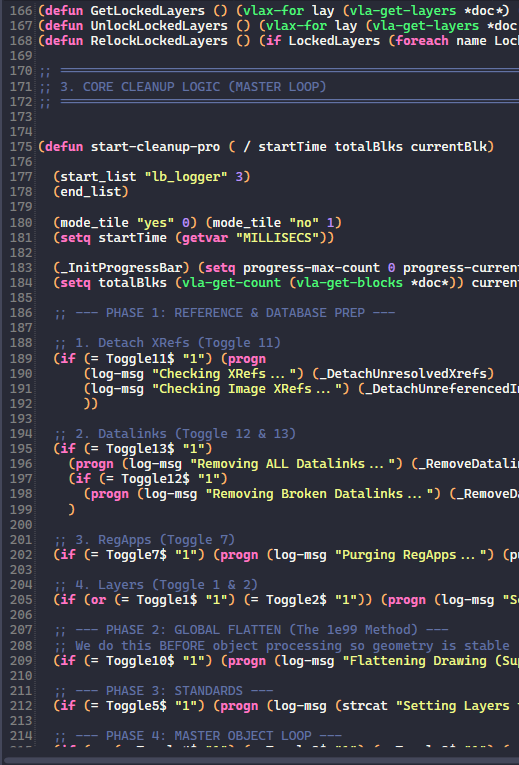Image resolution: width=519 pixels, height=765 pixels.
Task: Click line number 168 in the gutter
Action: point(21,40)
